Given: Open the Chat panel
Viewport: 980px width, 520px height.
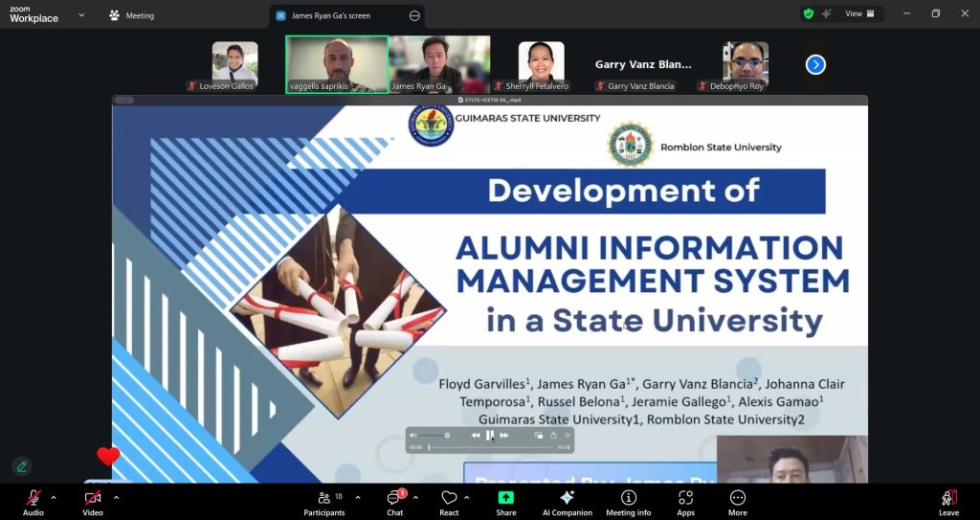Looking at the screenshot, I should click(x=394, y=500).
